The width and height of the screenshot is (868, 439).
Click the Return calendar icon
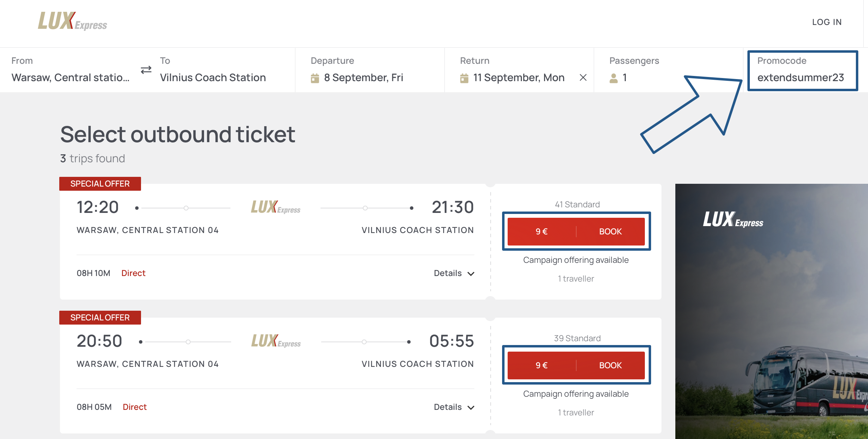click(464, 78)
